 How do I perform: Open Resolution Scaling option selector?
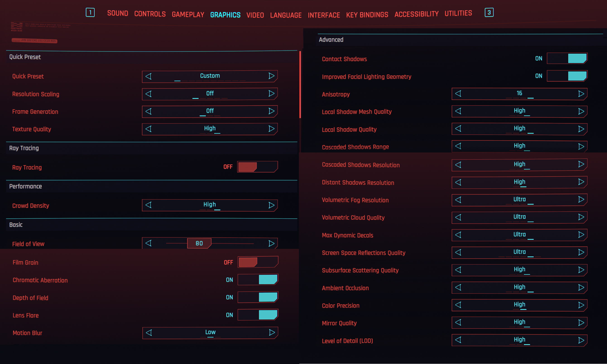pyautogui.click(x=210, y=94)
